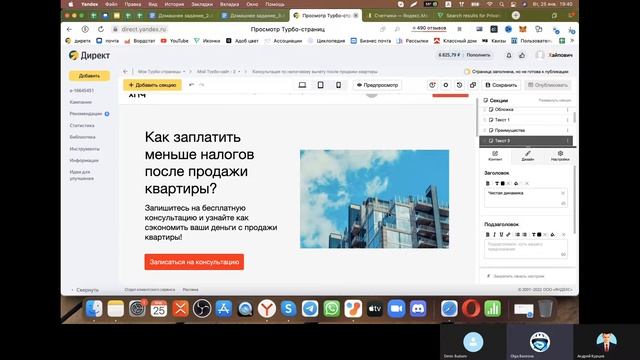Open Discord from the Dock

418,309
